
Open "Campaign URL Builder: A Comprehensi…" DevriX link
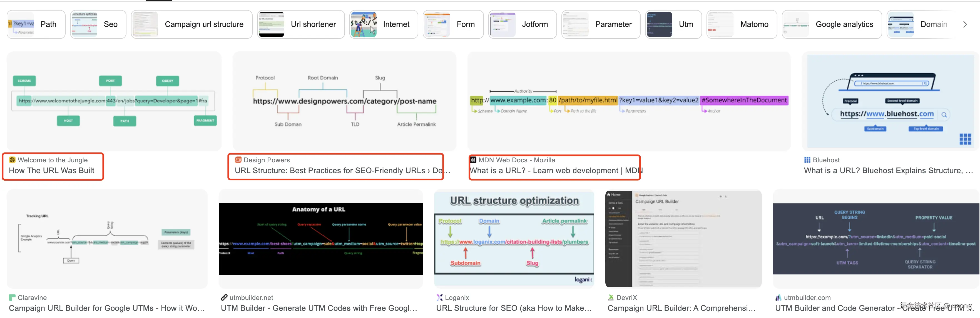[681, 308]
